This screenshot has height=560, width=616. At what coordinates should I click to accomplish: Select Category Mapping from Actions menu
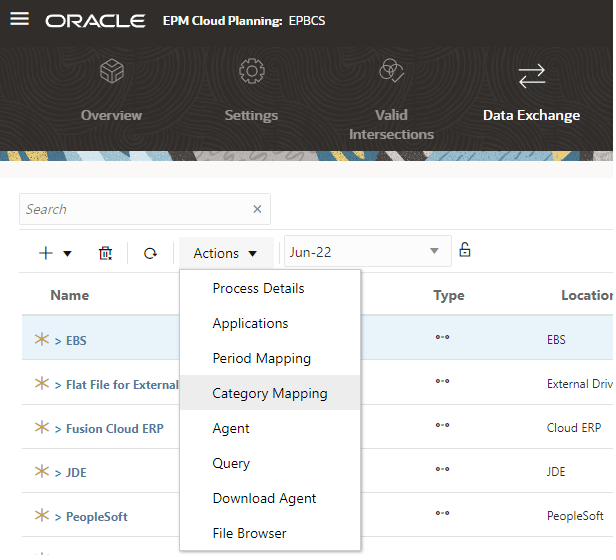[270, 393]
